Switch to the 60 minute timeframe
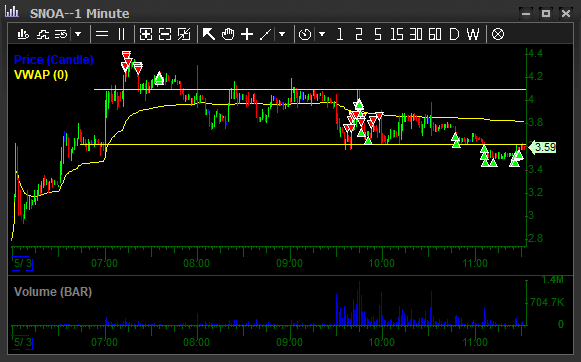The width and height of the screenshot is (581, 362). click(x=435, y=34)
